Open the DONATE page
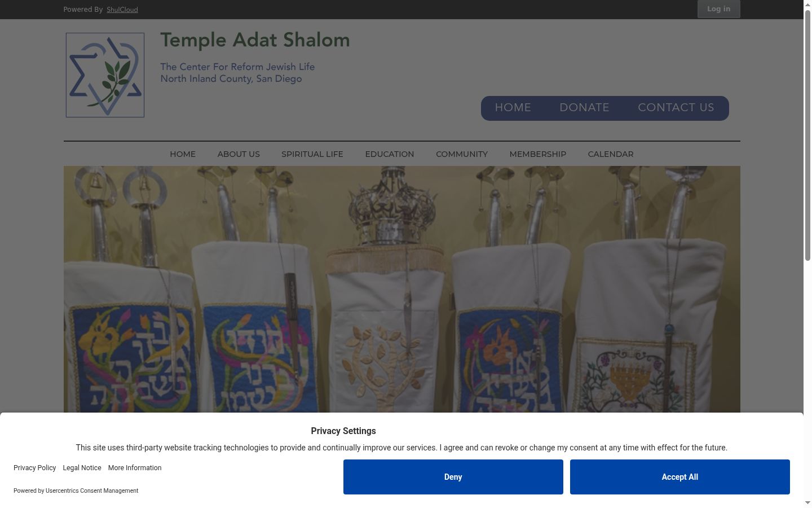This screenshot has width=812, height=508. coord(584,108)
